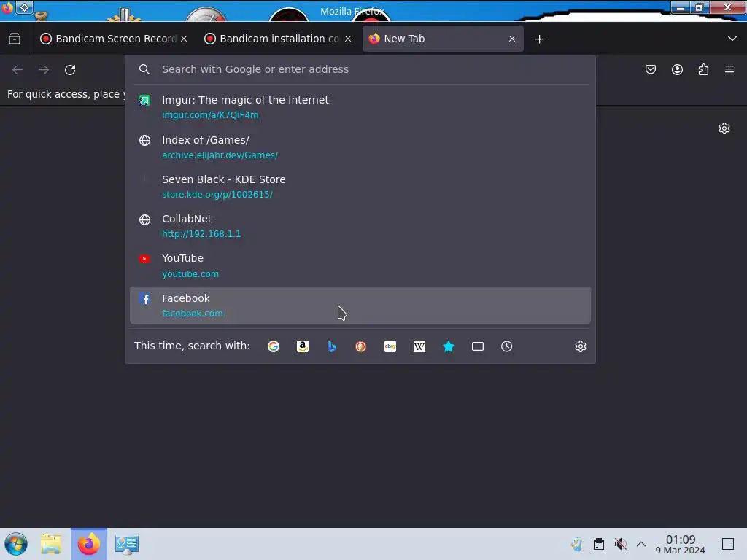The image size is (747, 560).
Task: Switch to Bandicam installation tab
Action: click(272, 39)
